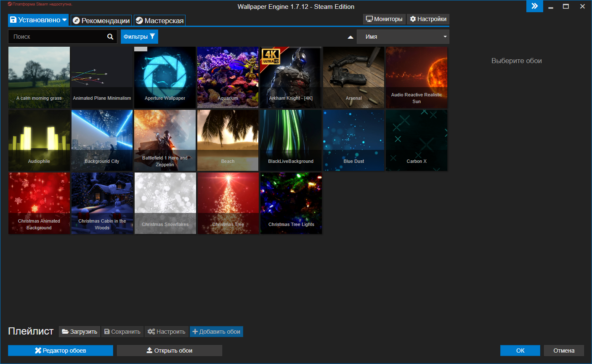Viewport: 592px width, 364px height.
Task: Select the 'Aquarium' wallpaper
Action: pyautogui.click(x=228, y=77)
